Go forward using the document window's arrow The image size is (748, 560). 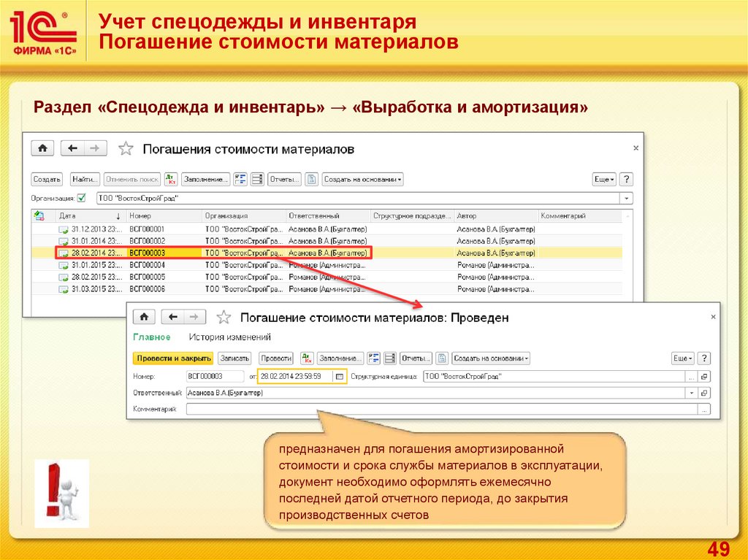(194, 317)
